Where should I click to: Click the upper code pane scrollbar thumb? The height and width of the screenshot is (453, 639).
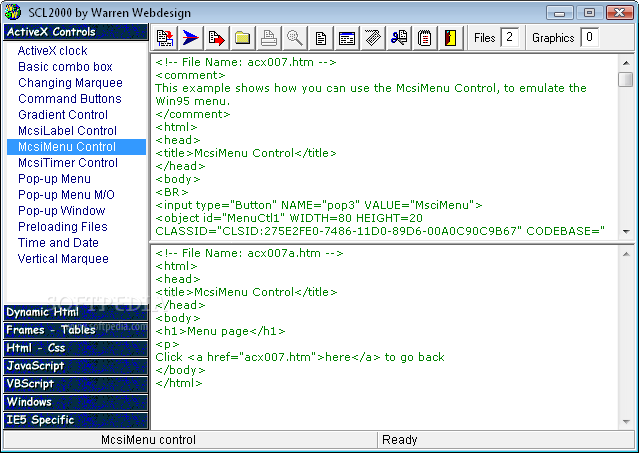[x=626, y=79]
